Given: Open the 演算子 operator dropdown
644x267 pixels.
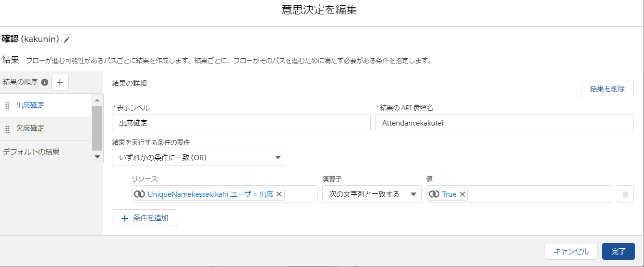Looking at the screenshot, I should (x=372, y=194).
